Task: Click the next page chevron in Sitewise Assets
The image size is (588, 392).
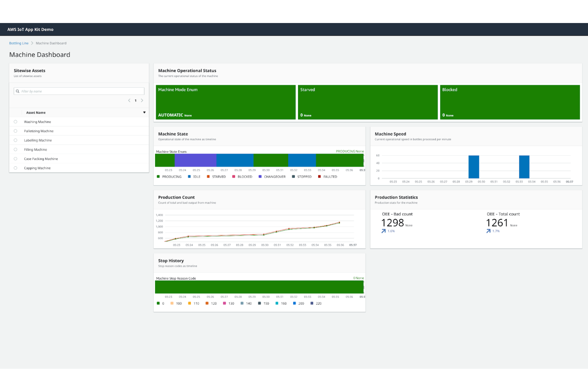Action: point(142,100)
